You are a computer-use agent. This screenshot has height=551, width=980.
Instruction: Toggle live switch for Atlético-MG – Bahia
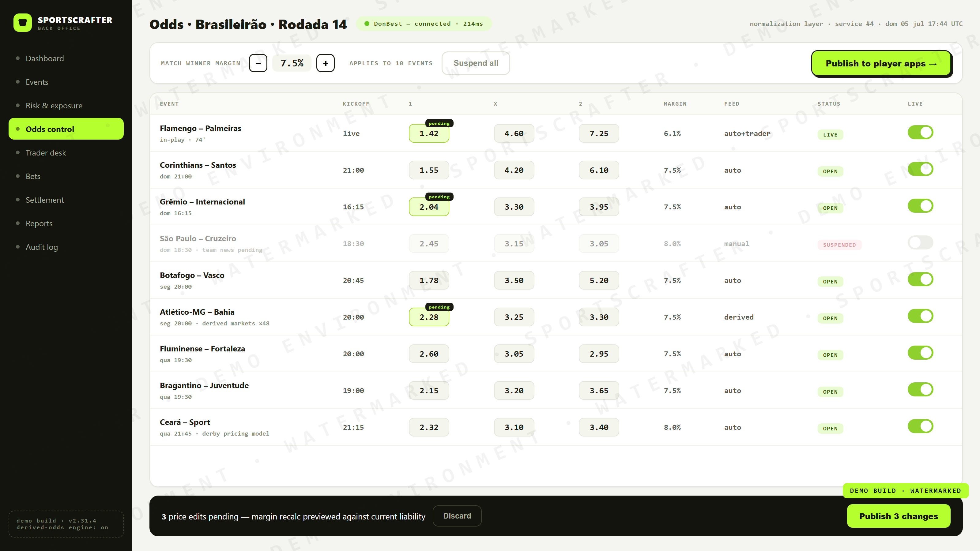920,316
